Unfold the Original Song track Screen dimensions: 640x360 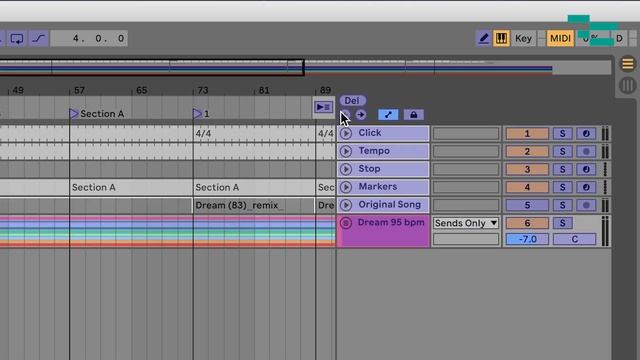[346, 205]
